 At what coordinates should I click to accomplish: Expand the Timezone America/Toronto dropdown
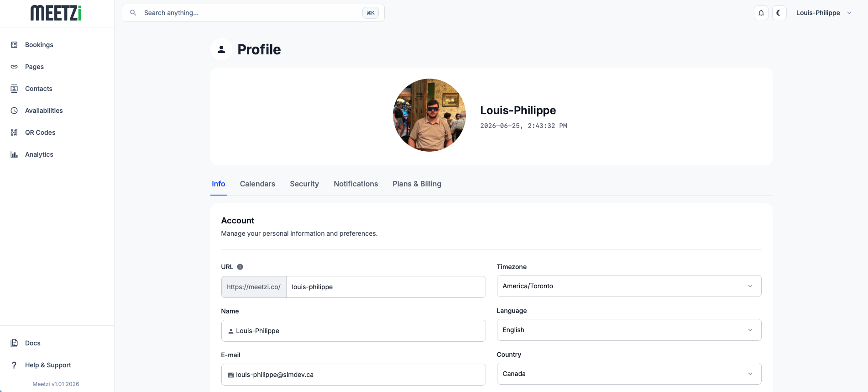pos(629,286)
